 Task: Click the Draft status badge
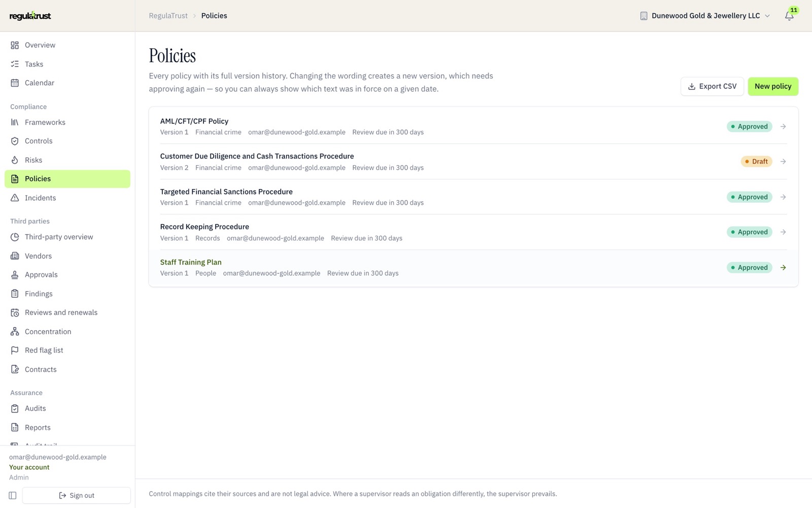[756, 162]
